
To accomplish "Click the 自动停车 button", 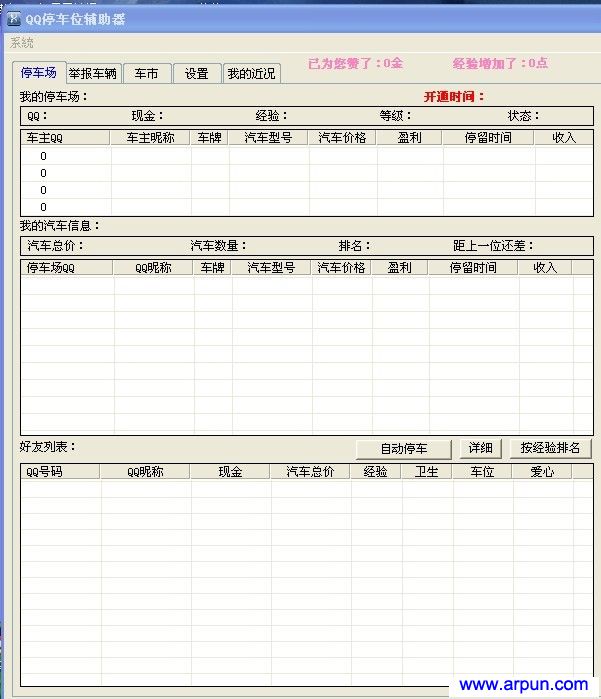I will click(x=404, y=448).
